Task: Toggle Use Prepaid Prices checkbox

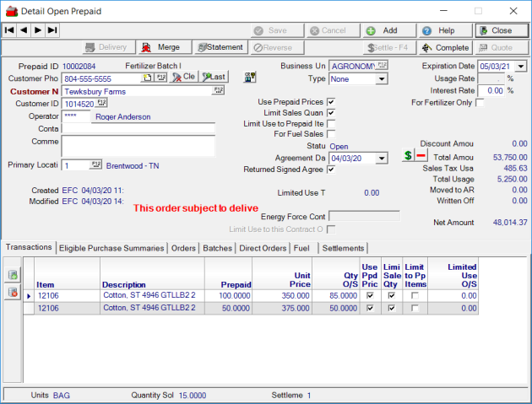Action: tap(331, 102)
